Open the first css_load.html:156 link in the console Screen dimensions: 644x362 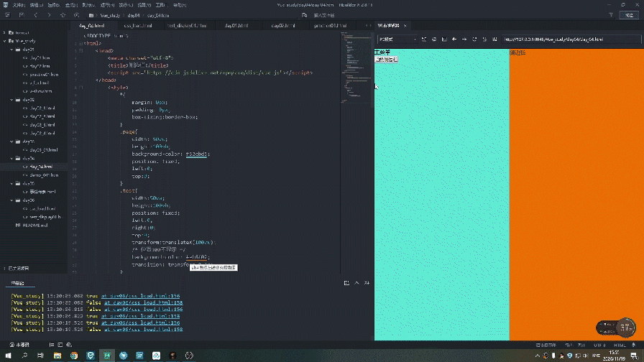coord(140,296)
